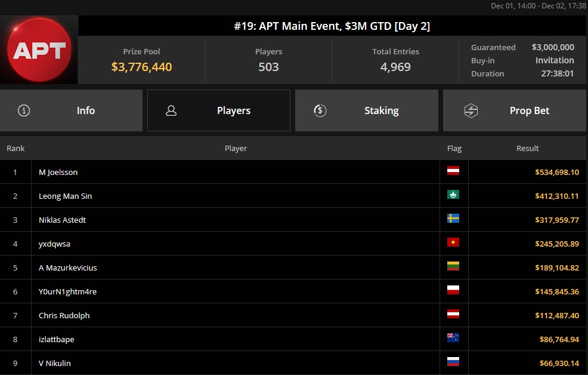Click the Staking dollar icon

(320, 110)
